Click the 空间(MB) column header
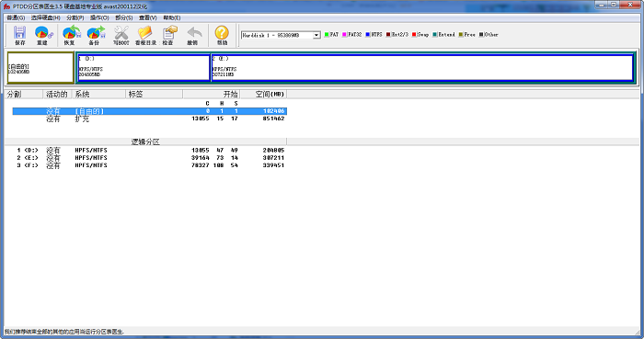The width and height of the screenshot is (644, 339). [263, 95]
